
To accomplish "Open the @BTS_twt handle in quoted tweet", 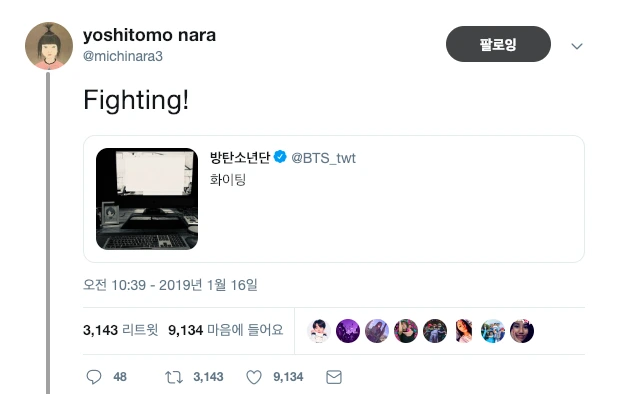I will 323,158.
